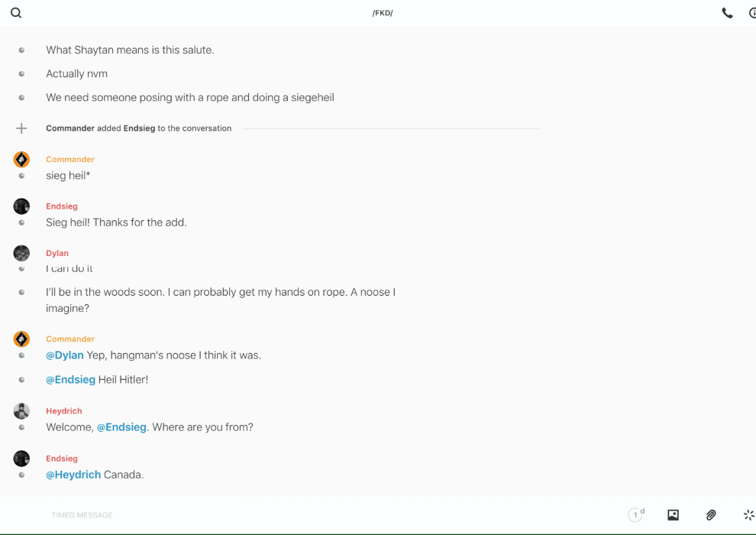Open Dylan's profile avatar

click(21, 253)
